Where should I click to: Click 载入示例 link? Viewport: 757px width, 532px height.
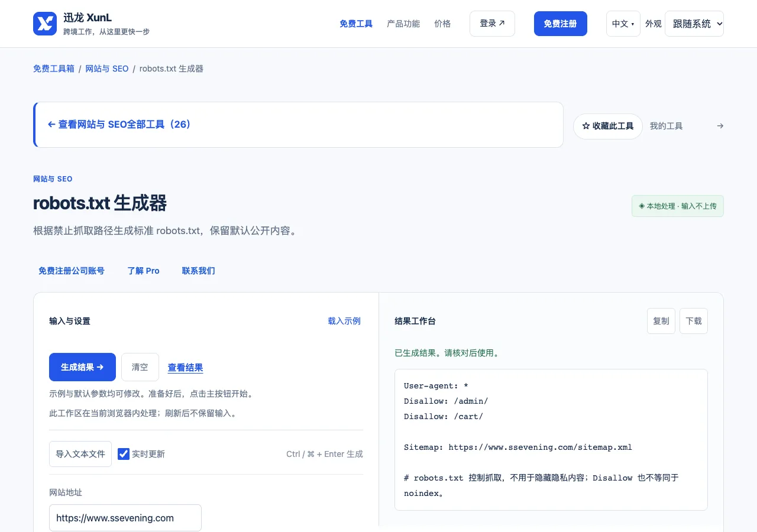[344, 321]
